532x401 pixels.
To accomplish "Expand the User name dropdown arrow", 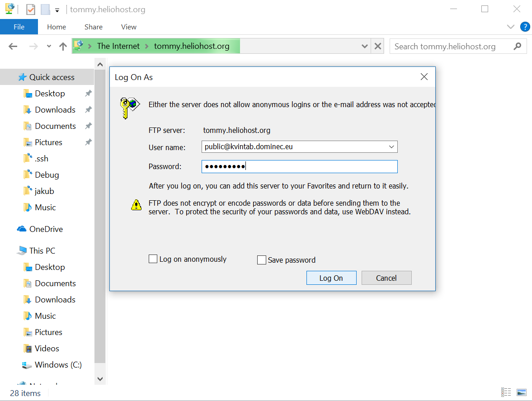I will (391, 146).
